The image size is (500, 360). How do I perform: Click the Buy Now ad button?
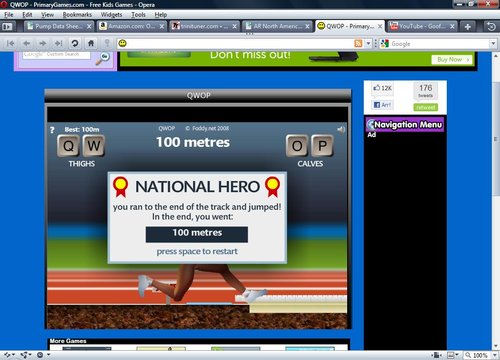point(452,60)
